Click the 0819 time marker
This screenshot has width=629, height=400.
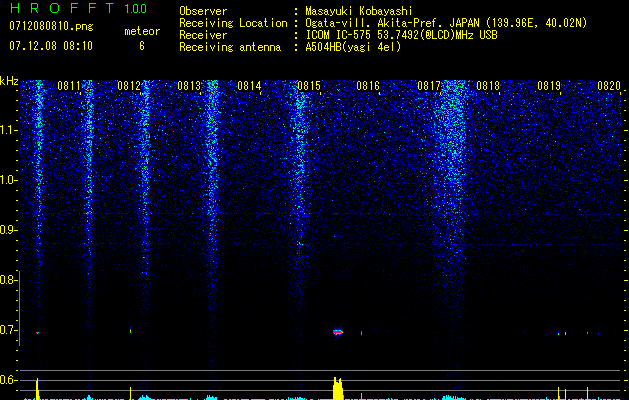549,85
